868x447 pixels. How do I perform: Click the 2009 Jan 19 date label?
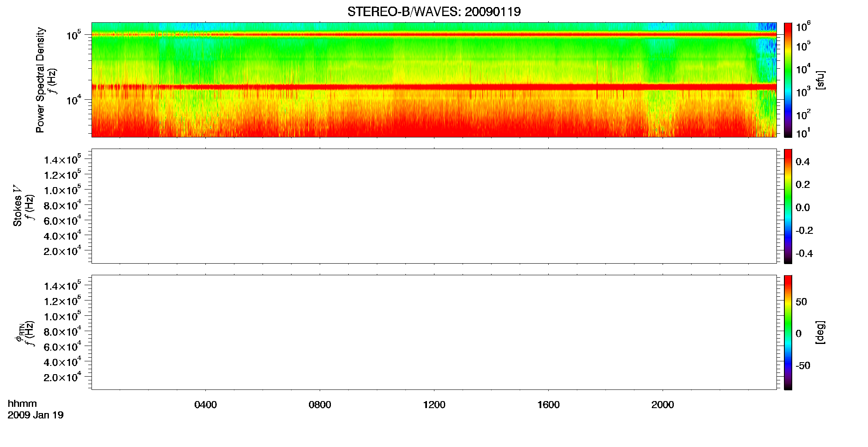[x=36, y=415]
